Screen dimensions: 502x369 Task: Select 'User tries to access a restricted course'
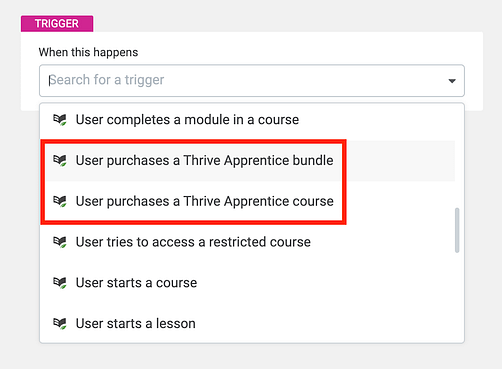247,242
